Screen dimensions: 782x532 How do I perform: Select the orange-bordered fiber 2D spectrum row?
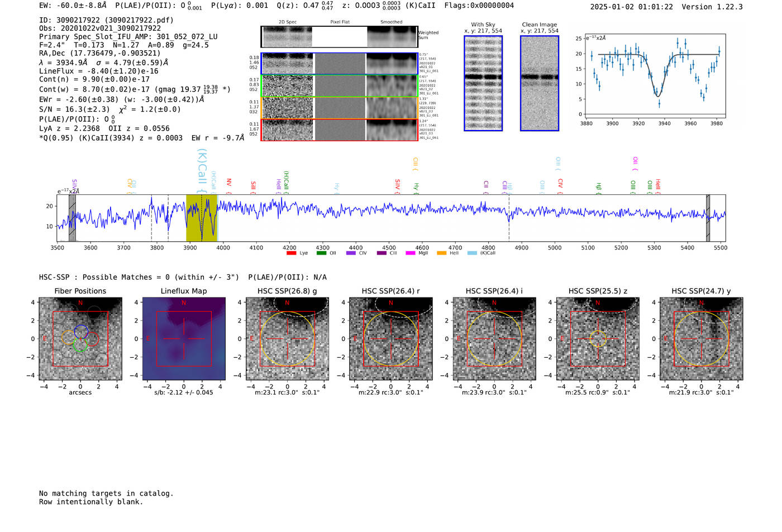(339, 108)
